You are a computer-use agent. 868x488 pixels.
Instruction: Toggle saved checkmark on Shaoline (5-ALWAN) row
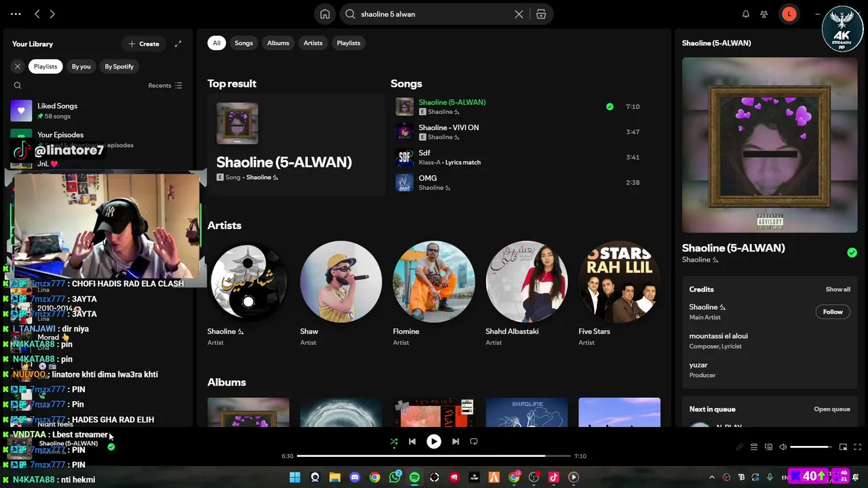[610, 106]
